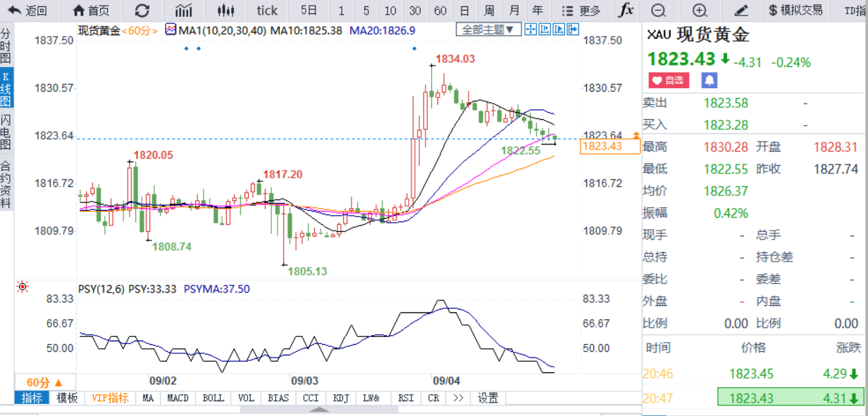Open the 更多 menu in toolbar
The image size is (868, 416).
[583, 11]
